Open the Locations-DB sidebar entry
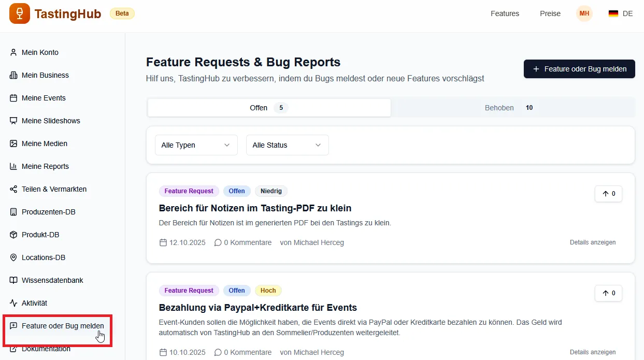This screenshot has width=644, height=360. click(x=44, y=257)
